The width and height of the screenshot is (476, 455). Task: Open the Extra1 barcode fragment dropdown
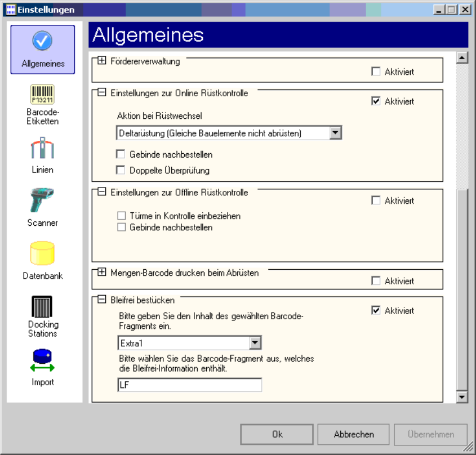[x=255, y=343]
